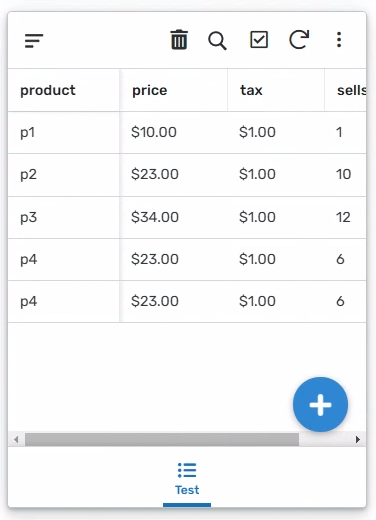
Task: Click the left scrollbar arrow
Action: coord(16,439)
